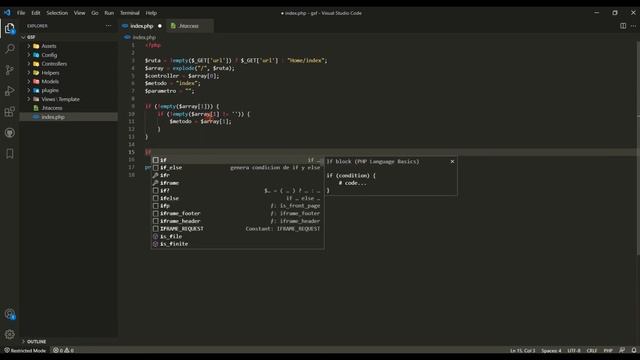Open the Run menu
This screenshot has height=360, width=640.
tap(109, 13)
